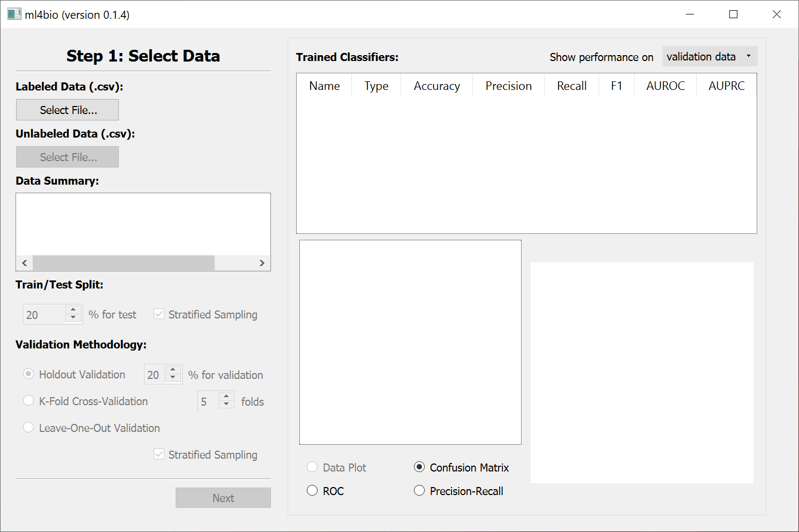Image resolution: width=799 pixels, height=532 pixels.
Task: Increase the percent for test value
Action: [73, 310]
